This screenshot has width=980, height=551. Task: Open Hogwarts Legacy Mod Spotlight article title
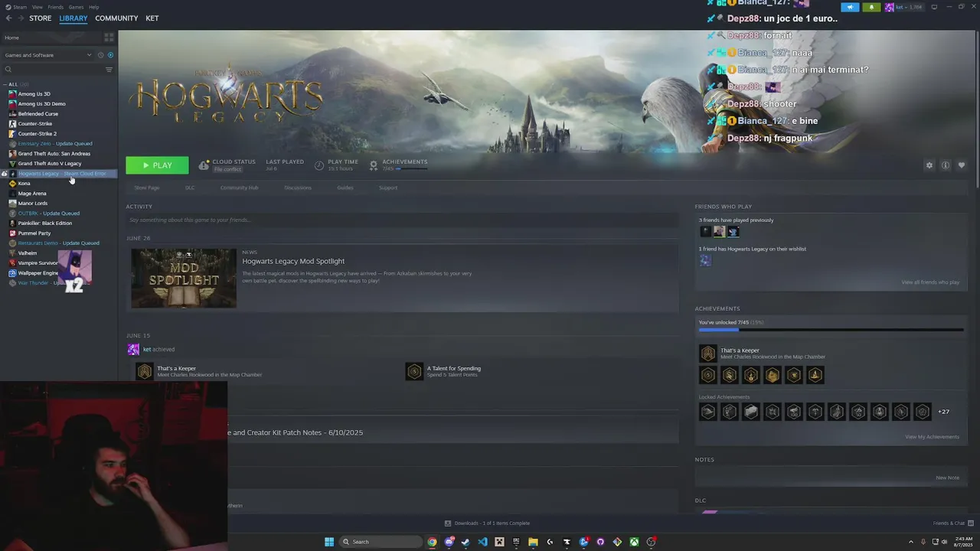click(x=293, y=261)
